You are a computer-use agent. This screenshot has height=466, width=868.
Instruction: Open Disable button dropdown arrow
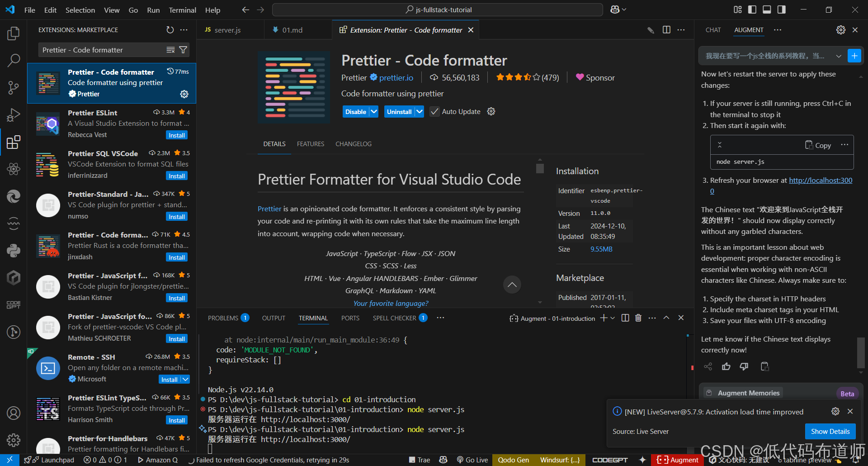[x=373, y=112]
